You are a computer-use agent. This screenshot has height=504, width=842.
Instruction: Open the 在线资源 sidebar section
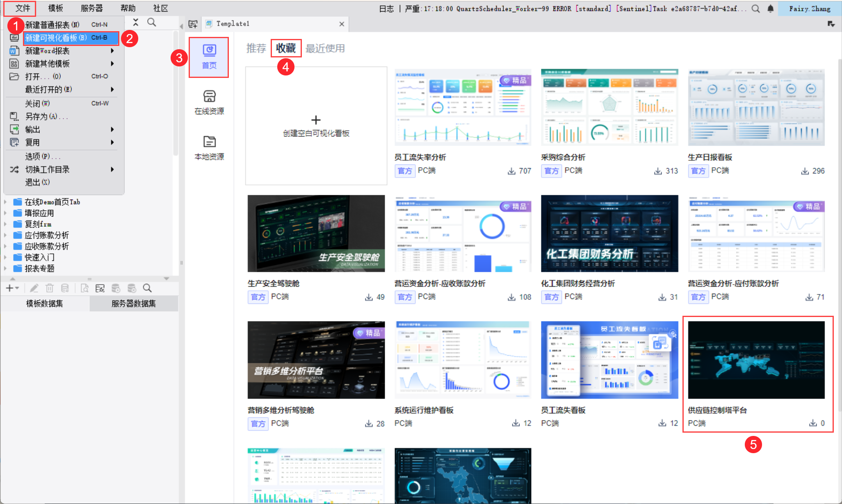coord(209,102)
